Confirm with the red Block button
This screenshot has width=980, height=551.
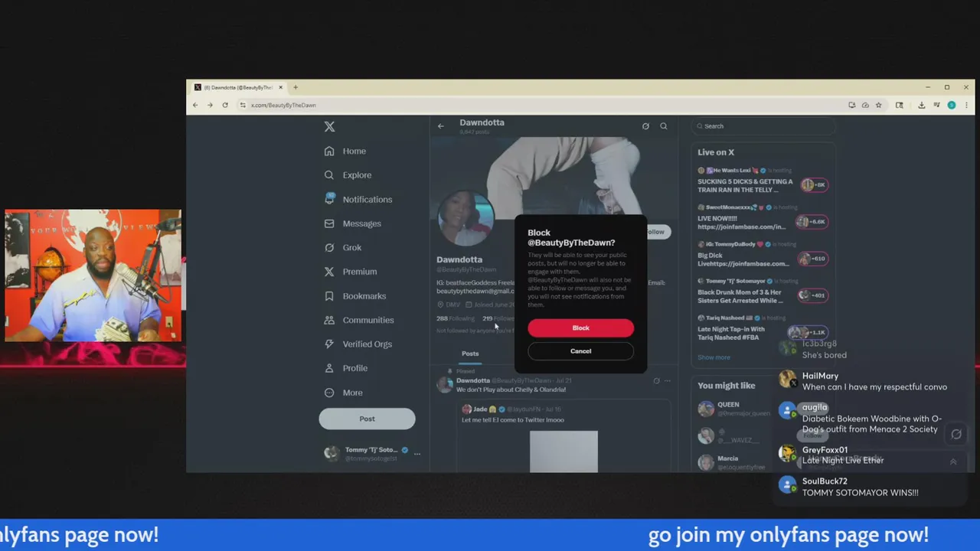(x=580, y=328)
